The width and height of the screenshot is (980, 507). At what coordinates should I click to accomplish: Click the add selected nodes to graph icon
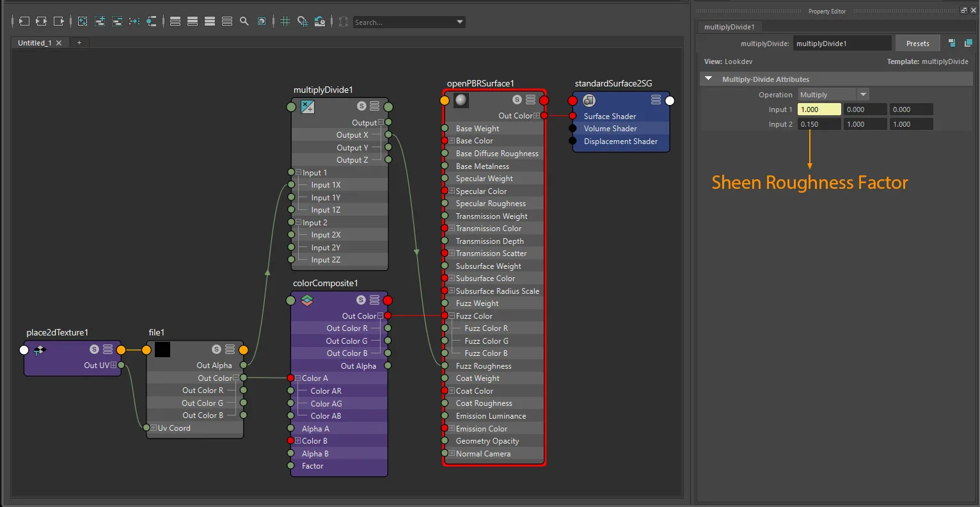pyautogui.click(x=100, y=21)
